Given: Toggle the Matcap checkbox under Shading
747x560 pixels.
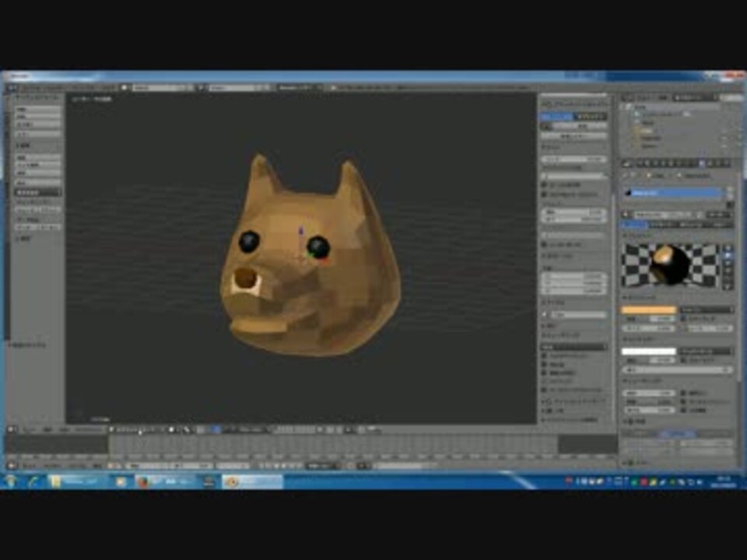Looking at the screenshot, I should click(x=545, y=364).
